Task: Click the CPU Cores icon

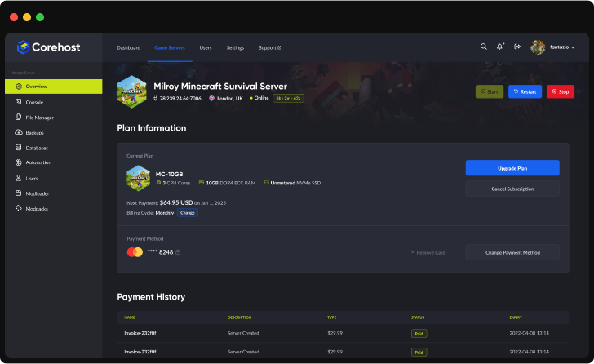Action: tap(159, 183)
